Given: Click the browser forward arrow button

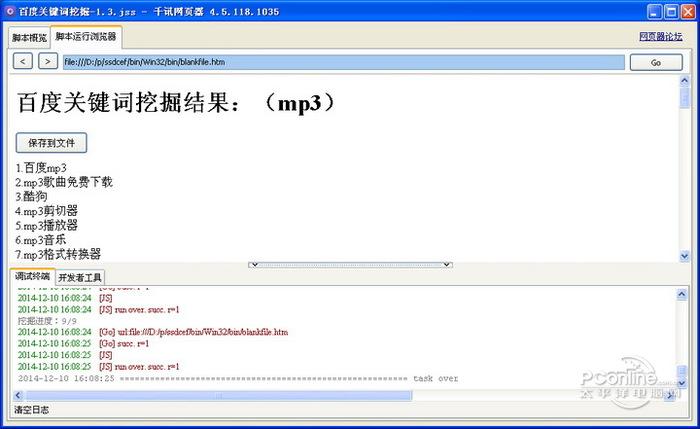Looking at the screenshot, I should click(48, 61).
